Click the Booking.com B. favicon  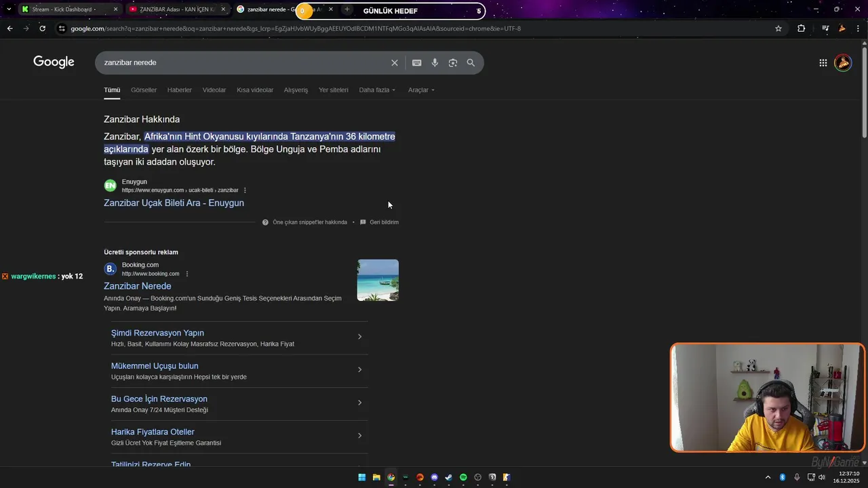tap(110, 268)
